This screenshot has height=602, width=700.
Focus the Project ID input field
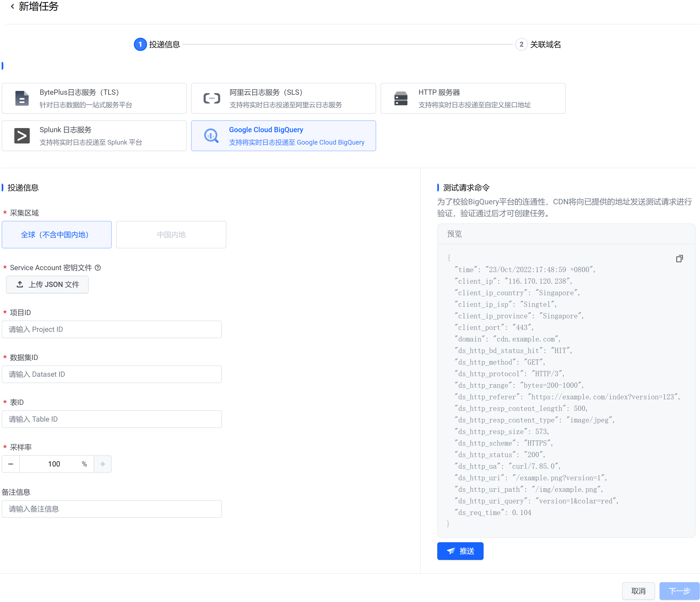click(112, 329)
